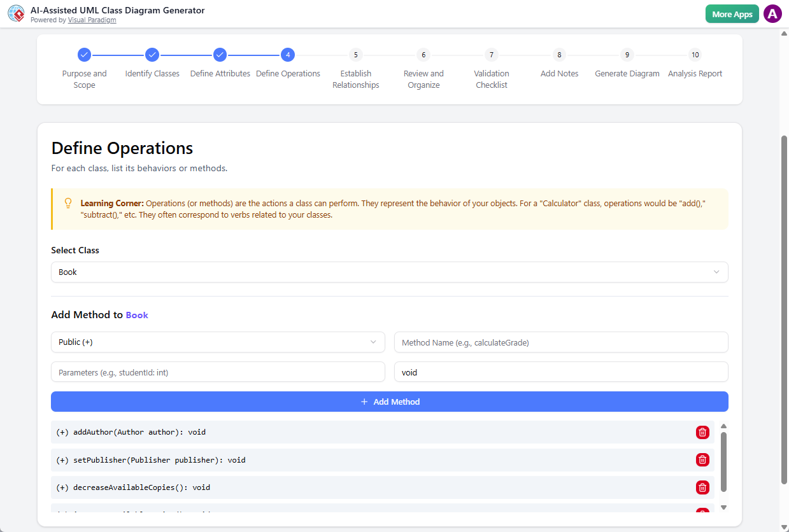
Task: Click the page scrollbar up arrow
Action: pyautogui.click(x=784, y=34)
